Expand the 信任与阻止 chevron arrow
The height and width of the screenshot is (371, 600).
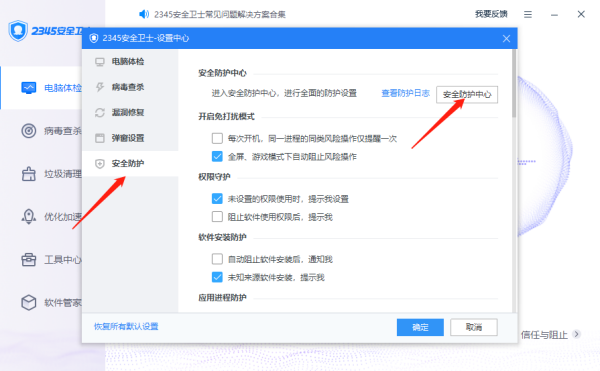(x=576, y=334)
